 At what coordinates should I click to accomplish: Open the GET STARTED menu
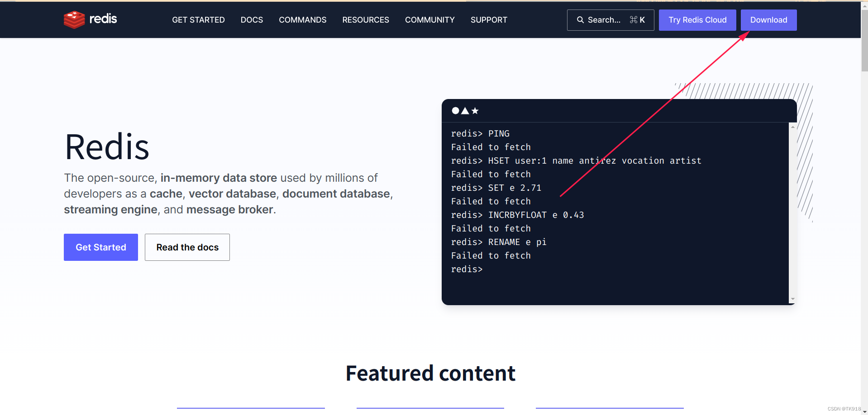tap(198, 20)
